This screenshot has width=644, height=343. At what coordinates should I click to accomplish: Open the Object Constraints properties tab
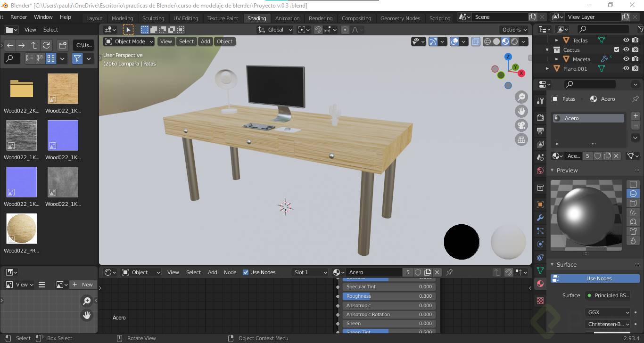pyautogui.click(x=540, y=257)
